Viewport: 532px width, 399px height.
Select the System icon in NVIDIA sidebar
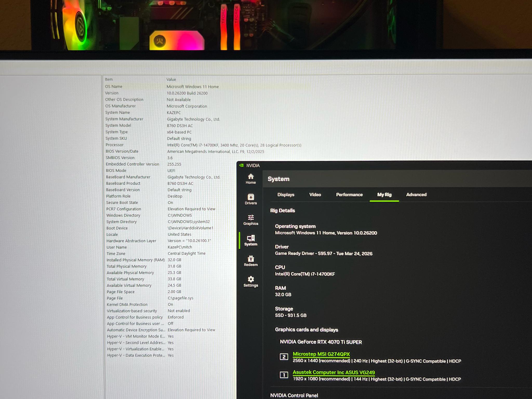pos(251,241)
